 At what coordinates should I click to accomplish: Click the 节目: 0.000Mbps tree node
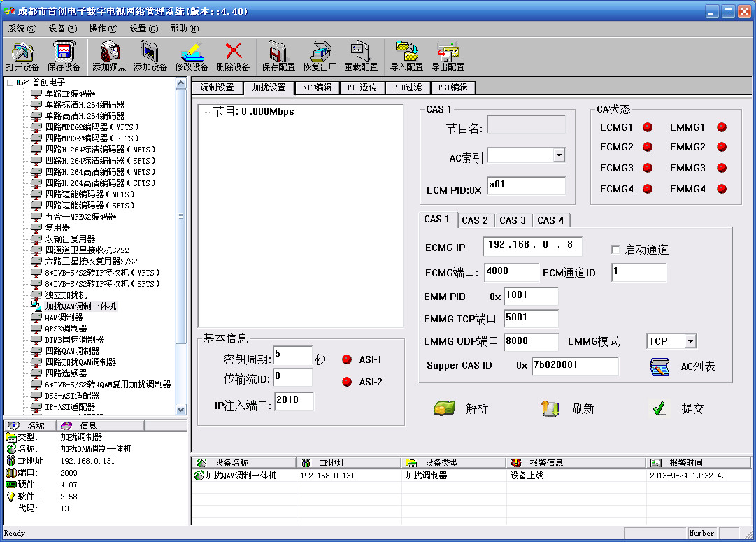click(254, 111)
